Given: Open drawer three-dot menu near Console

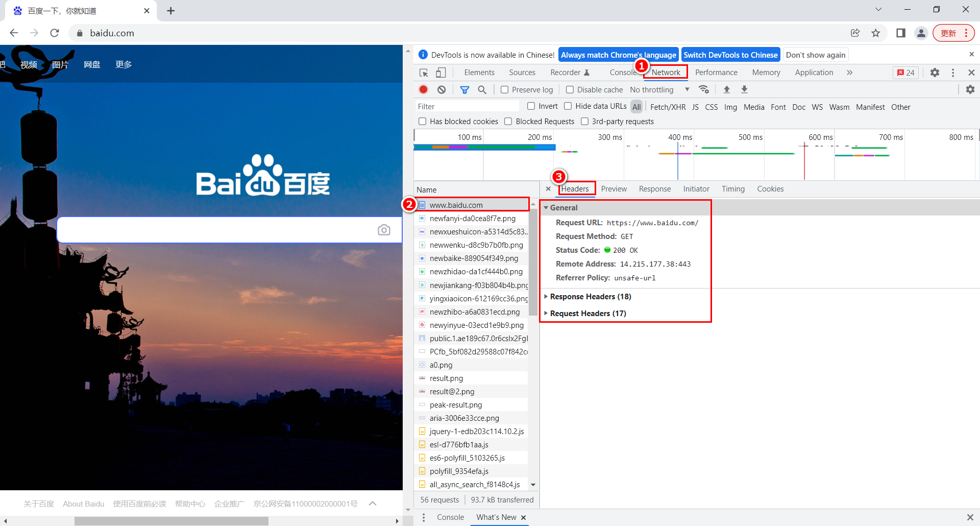Looking at the screenshot, I should click(423, 517).
